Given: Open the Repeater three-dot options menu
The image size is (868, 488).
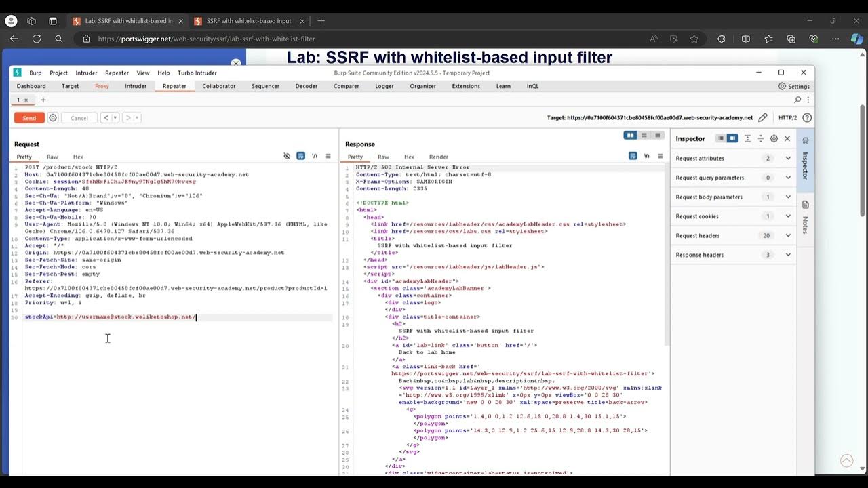Looking at the screenshot, I should click(x=808, y=100).
